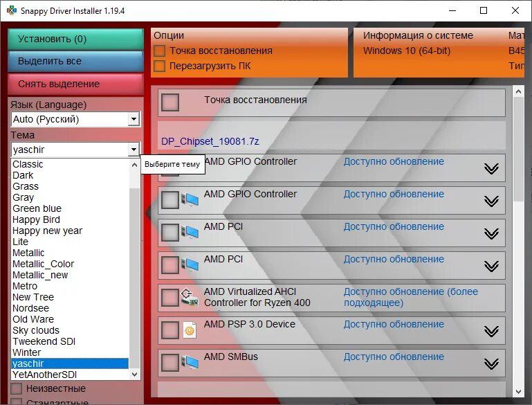Switch to the New Tree theme
This screenshot has height=405, width=532.
click(x=70, y=297)
